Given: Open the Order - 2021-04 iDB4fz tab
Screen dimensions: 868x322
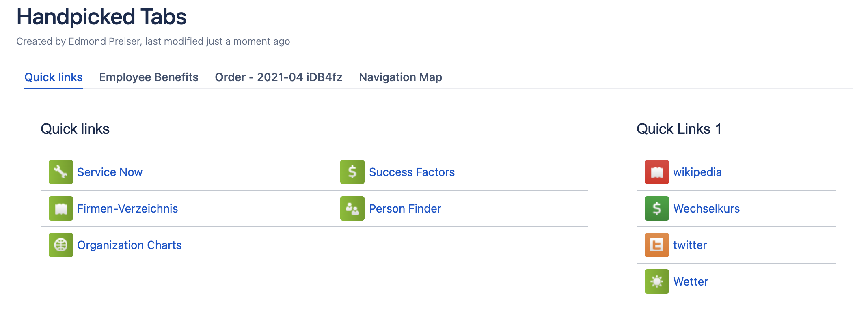Looking at the screenshot, I should pyautogui.click(x=279, y=77).
